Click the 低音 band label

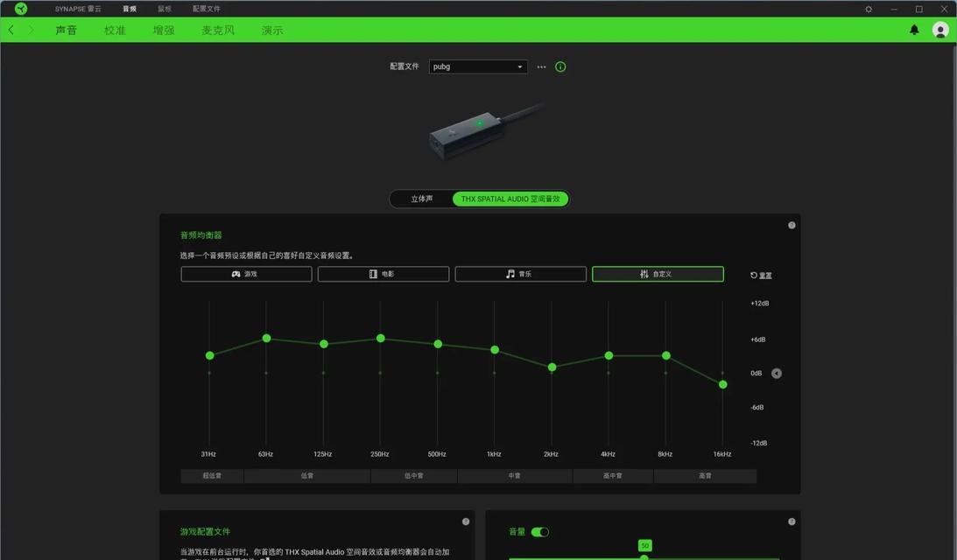(x=307, y=476)
